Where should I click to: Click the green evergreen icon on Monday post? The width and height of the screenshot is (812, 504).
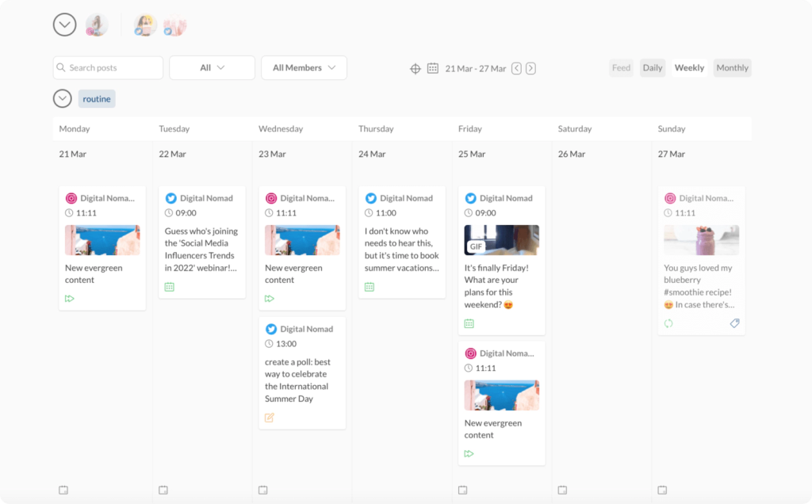[70, 299]
